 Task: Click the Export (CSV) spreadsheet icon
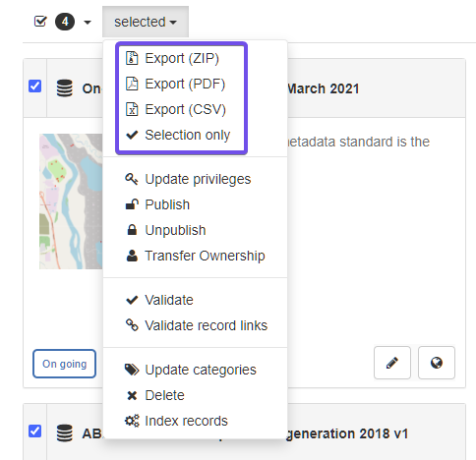[132, 109]
